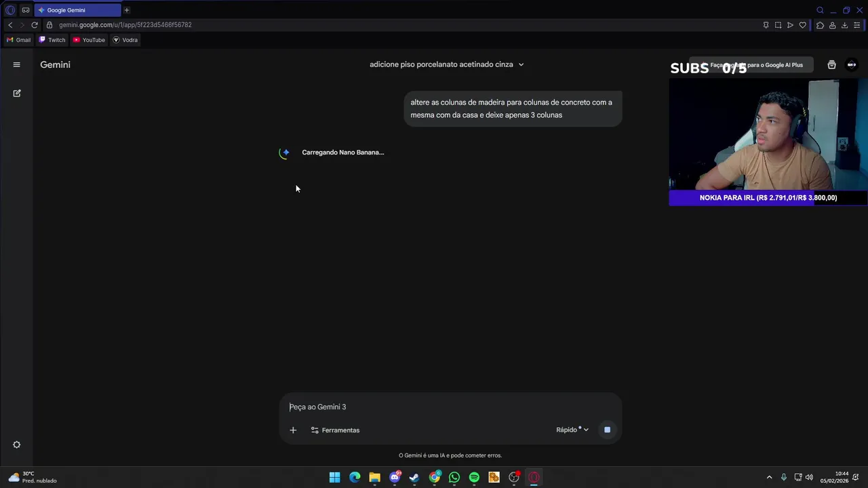Screen dimensions: 868x488
Task: Open the YouTube bookmark
Action: [89, 40]
